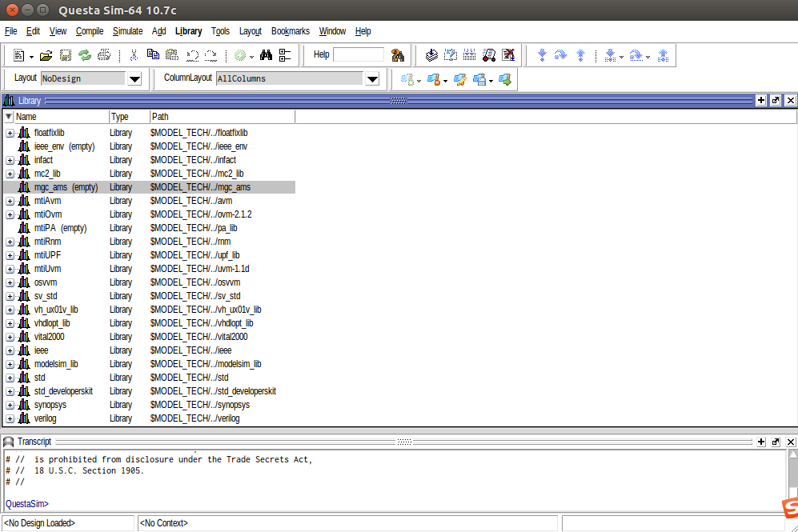Undock the Library pane
Screen dimensions: 798x532
pos(776,100)
